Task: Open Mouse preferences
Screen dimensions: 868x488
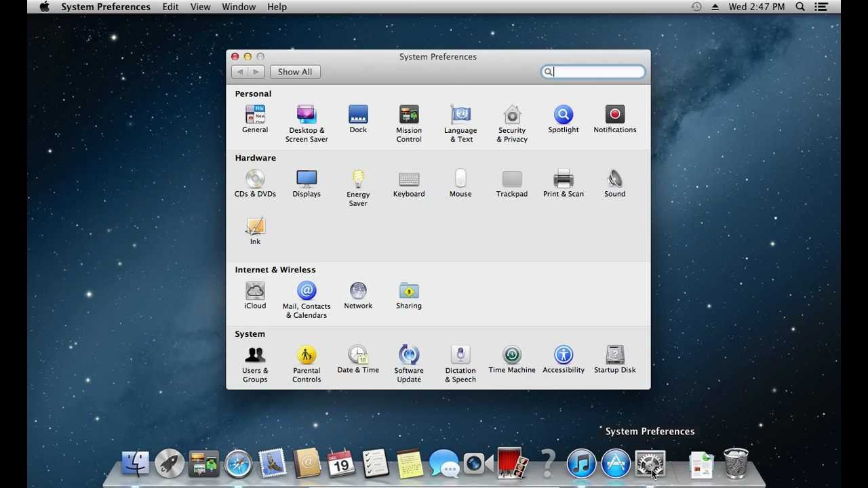Action: [460, 183]
